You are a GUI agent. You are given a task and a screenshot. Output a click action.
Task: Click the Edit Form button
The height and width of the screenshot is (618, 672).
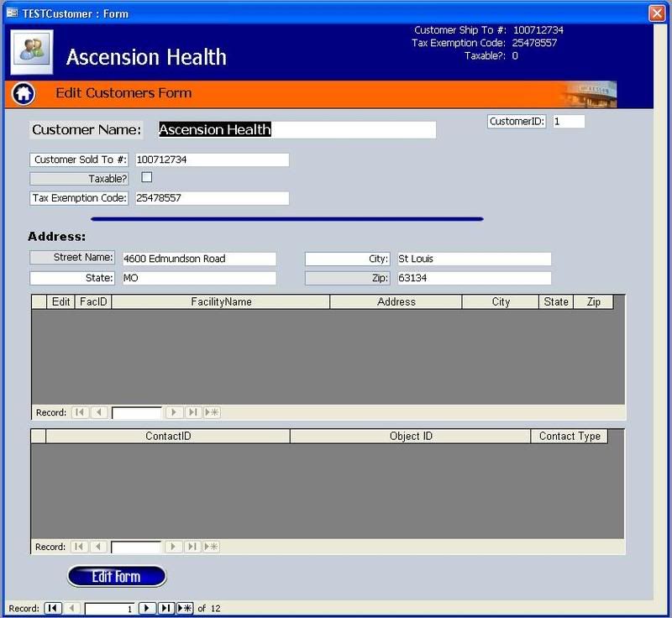click(x=117, y=577)
